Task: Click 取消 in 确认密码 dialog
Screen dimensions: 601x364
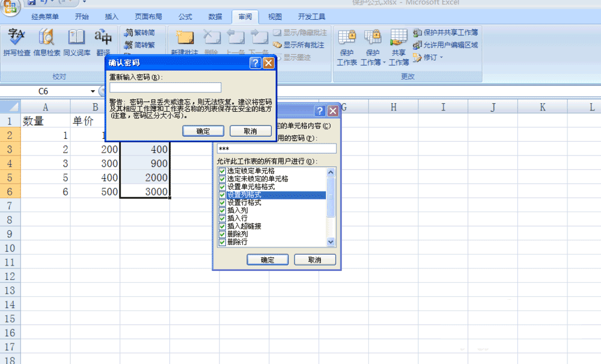Action: (250, 131)
